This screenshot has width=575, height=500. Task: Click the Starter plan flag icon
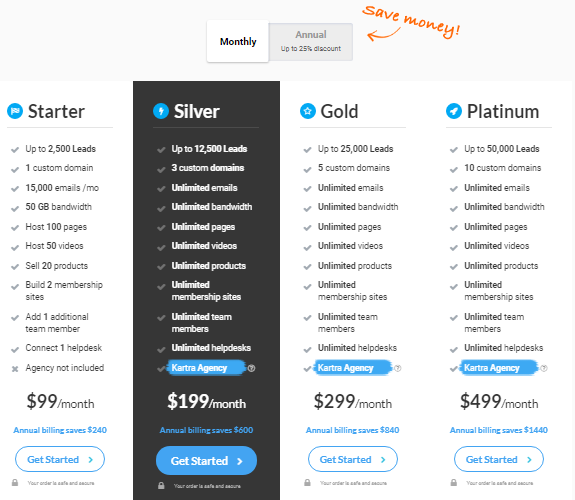click(x=15, y=111)
